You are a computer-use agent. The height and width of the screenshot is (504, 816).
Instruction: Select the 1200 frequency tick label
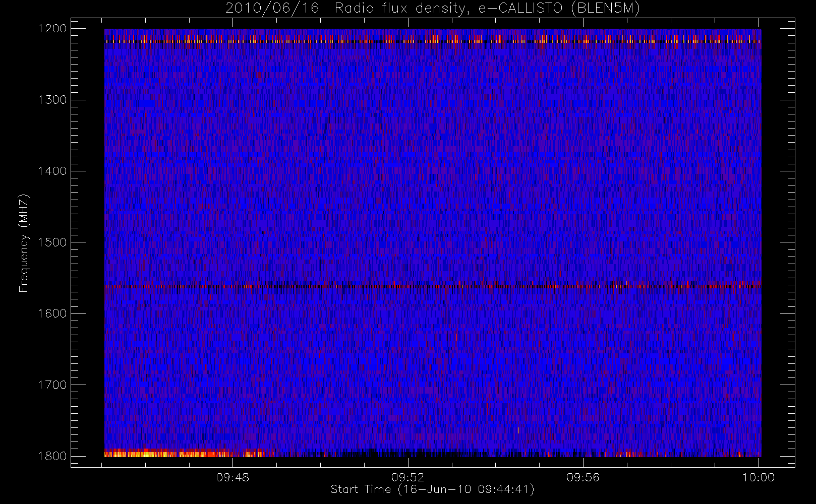pos(52,29)
